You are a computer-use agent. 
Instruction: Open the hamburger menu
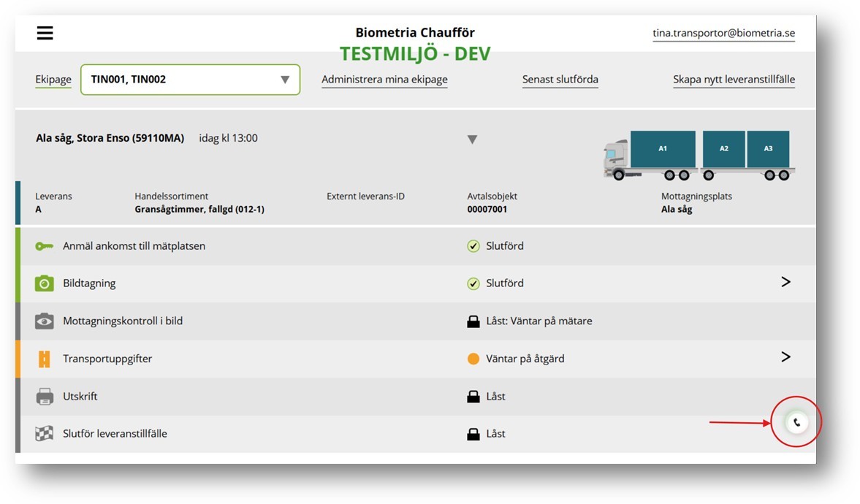click(x=45, y=34)
